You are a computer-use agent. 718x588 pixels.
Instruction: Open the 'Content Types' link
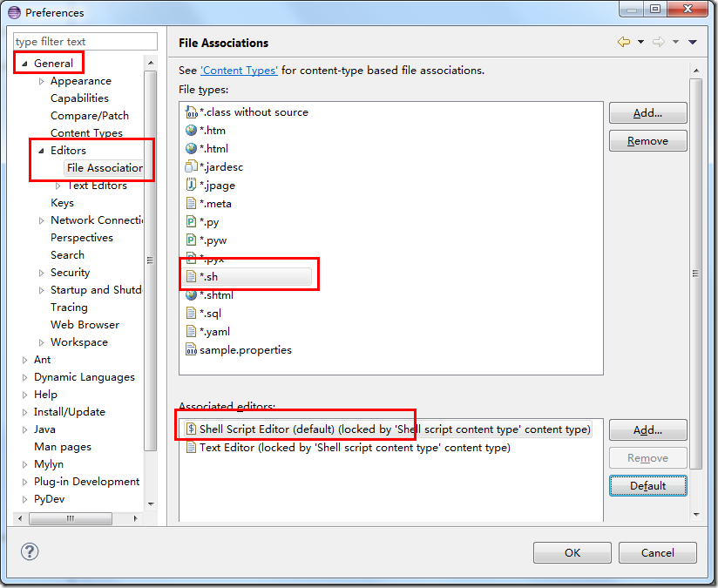tap(239, 71)
